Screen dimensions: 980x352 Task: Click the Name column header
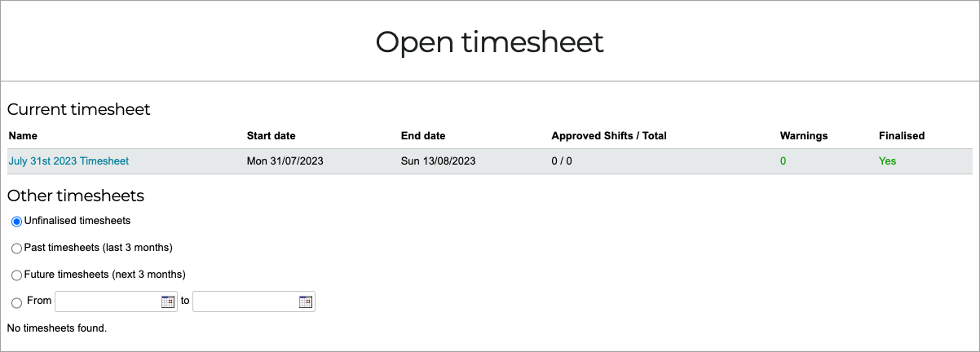pos(23,136)
